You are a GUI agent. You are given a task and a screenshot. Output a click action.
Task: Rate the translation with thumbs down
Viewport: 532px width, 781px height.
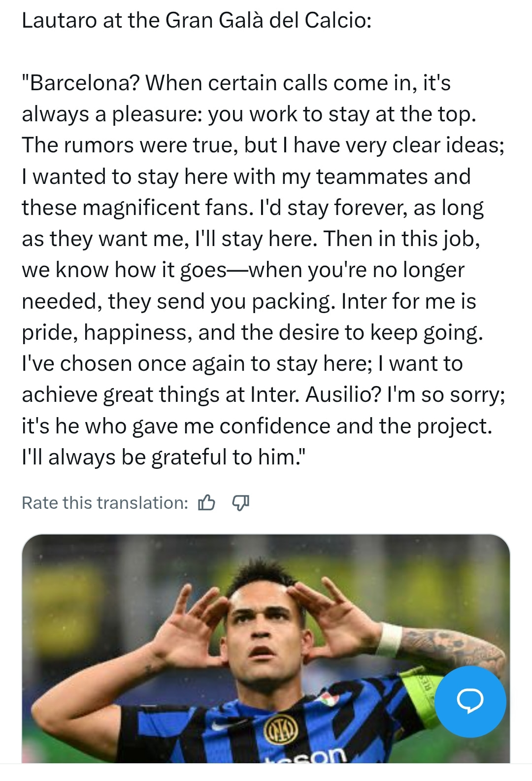(x=240, y=503)
